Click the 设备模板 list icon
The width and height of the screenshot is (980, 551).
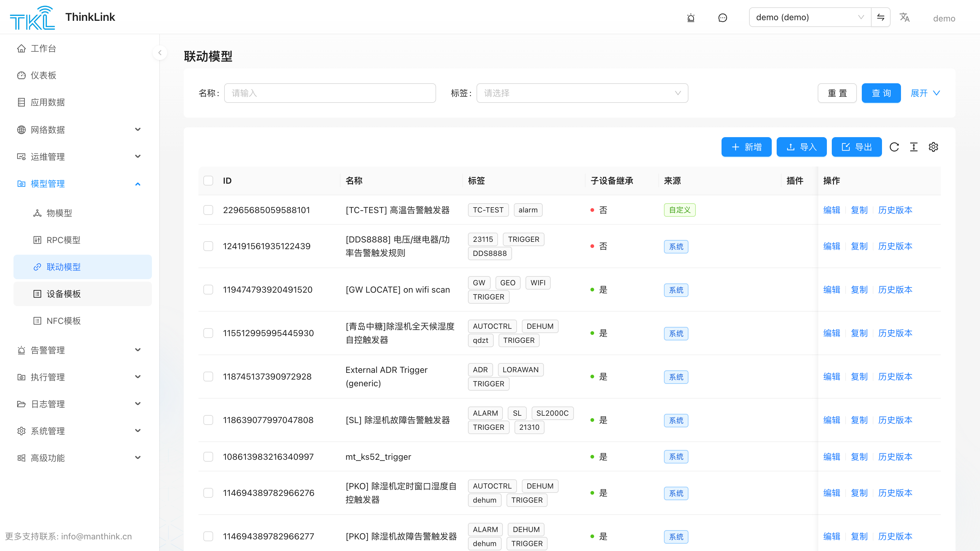(x=37, y=294)
